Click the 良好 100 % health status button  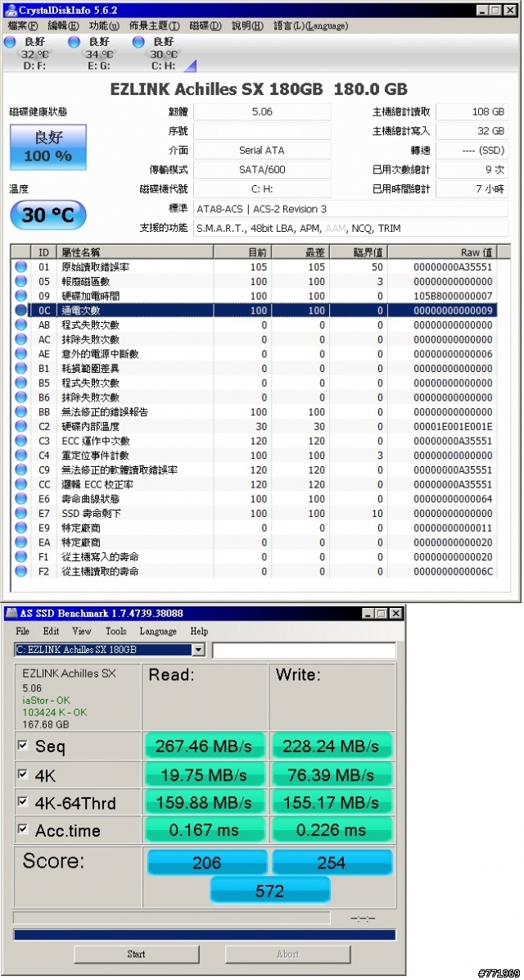point(48,147)
